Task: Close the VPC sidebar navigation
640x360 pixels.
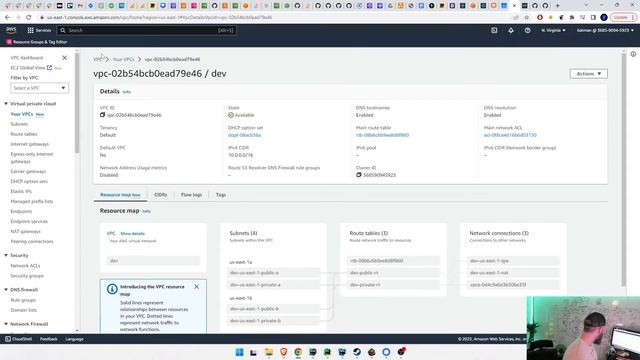Action: 64,58
